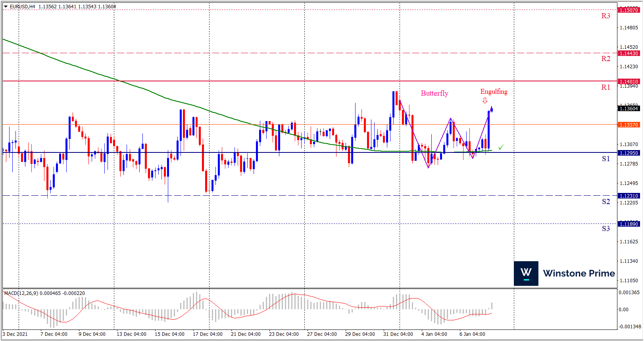Viewport: 644px width, 341px height.
Task: Select the S1 support label
Action: [x=606, y=159]
